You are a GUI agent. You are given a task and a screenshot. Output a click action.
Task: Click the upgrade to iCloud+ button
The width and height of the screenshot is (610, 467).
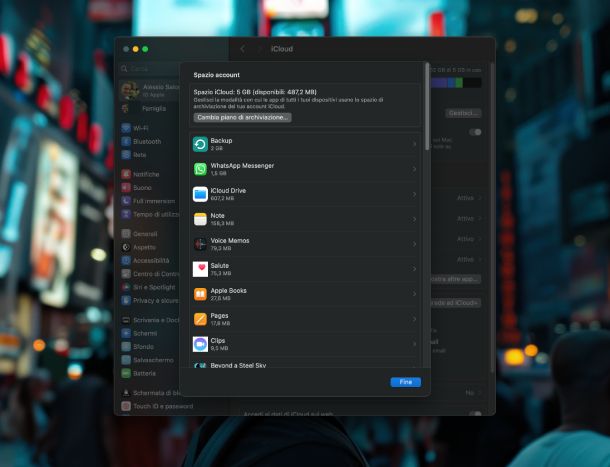pyautogui.click(x=456, y=303)
